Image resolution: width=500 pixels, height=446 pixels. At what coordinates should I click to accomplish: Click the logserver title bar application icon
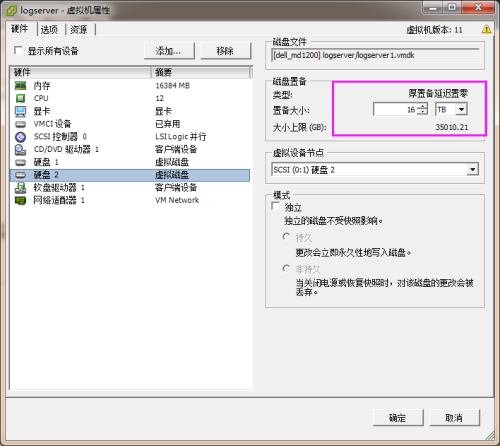pyautogui.click(x=11, y=11)
